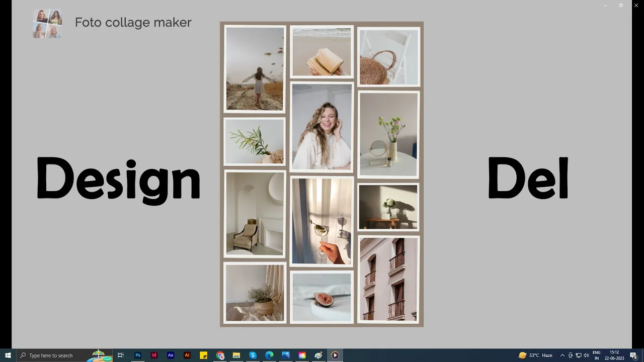Select the woven bag on chair photo
644x362 pixels.
[388, 57]
